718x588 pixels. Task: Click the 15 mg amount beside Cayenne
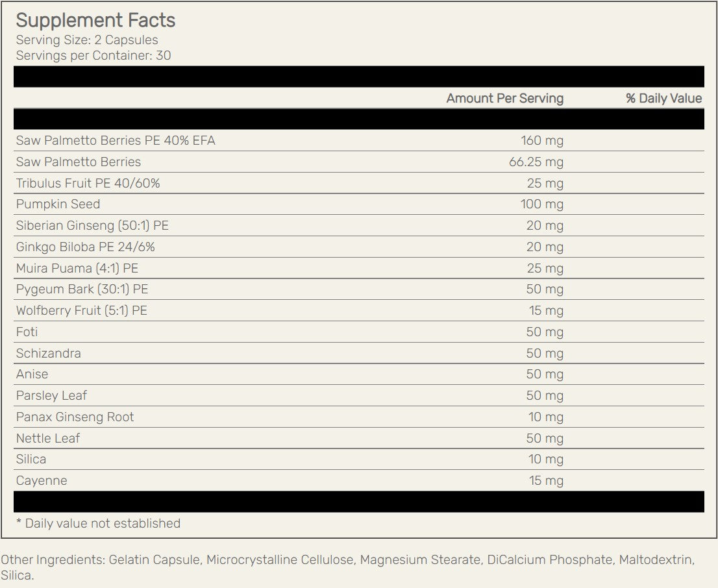click(546, 480)
